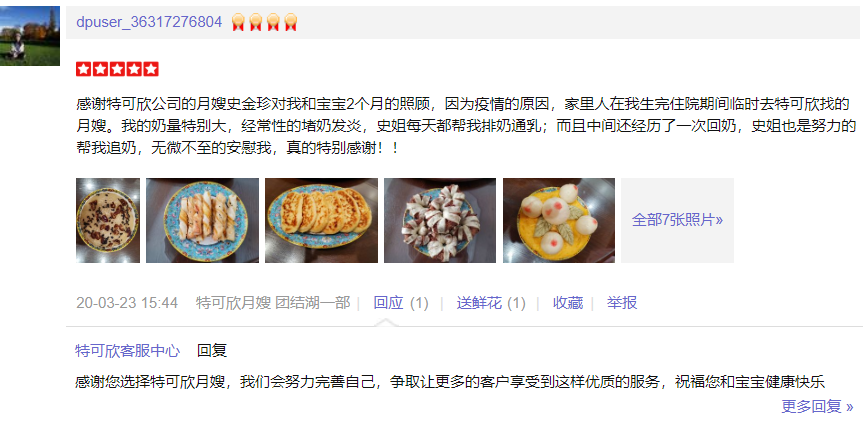
Task: Open the 特可欣月嫂 团结湖一部 shop link
Action: point(273,303)
